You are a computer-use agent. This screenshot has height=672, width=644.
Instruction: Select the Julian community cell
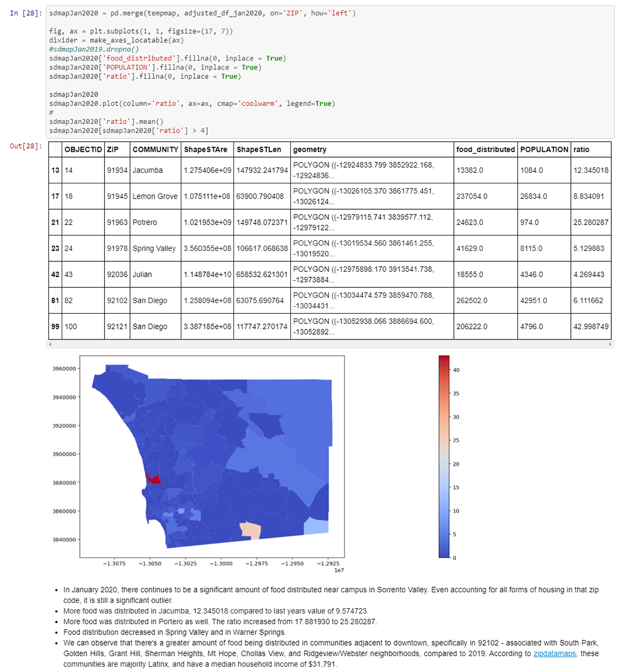155,274
